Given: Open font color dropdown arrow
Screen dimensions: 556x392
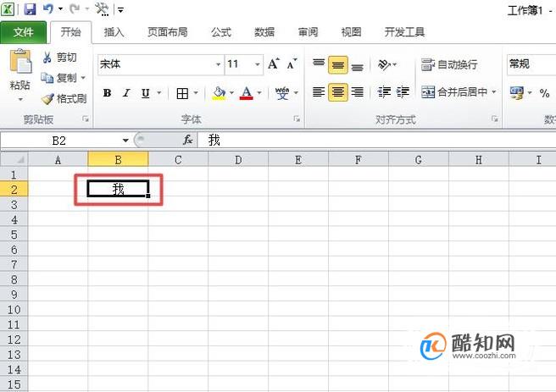Looking at the screenshot, I should point(259,93).
